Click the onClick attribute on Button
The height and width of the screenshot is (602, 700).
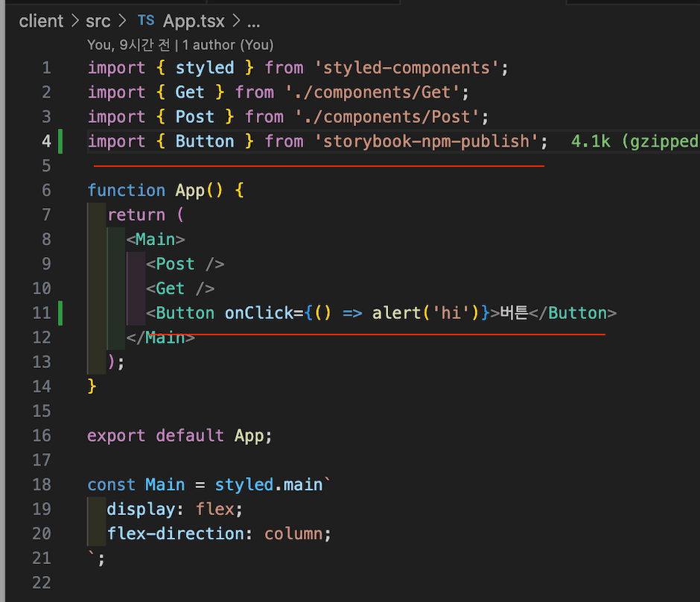tap(258, 313)
